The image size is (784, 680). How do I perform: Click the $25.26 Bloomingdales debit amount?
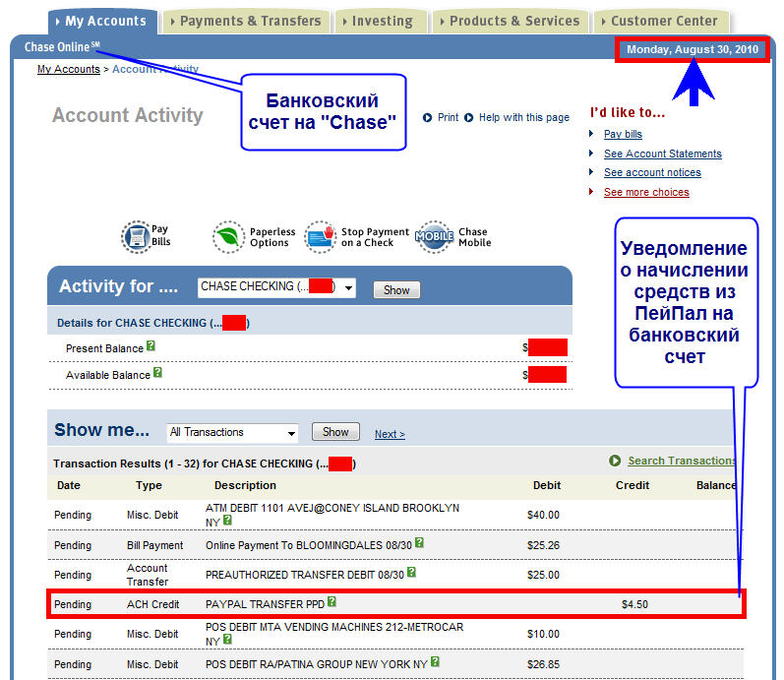(543, 545)
